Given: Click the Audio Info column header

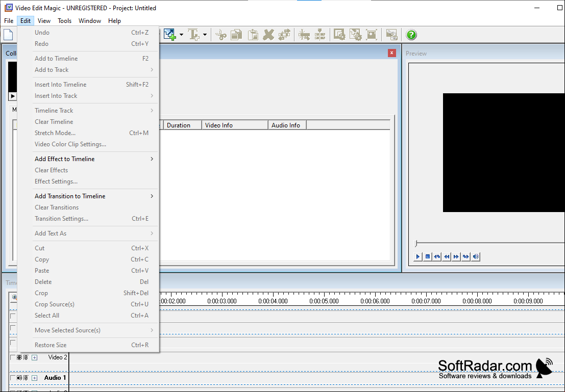Looking at the screenshot, I should coord(287,125).
